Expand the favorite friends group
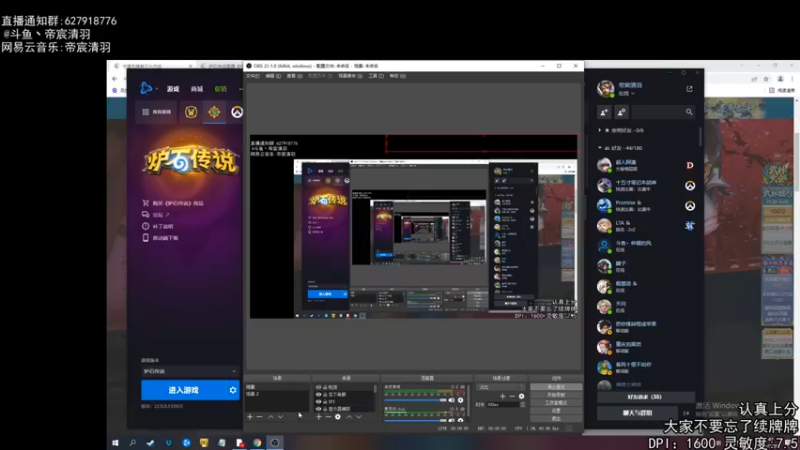Viewport: 800px width, 450px height. click(x=599, y=130)
